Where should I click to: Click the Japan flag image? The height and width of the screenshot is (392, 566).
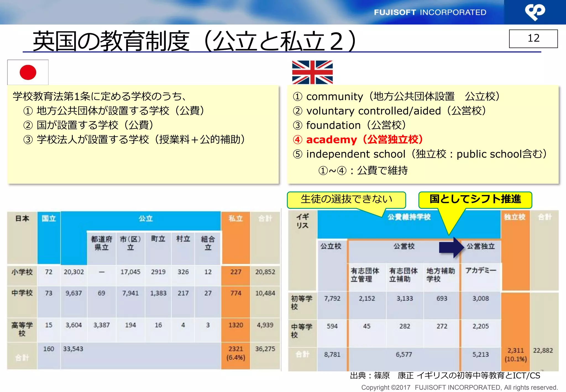28,72
